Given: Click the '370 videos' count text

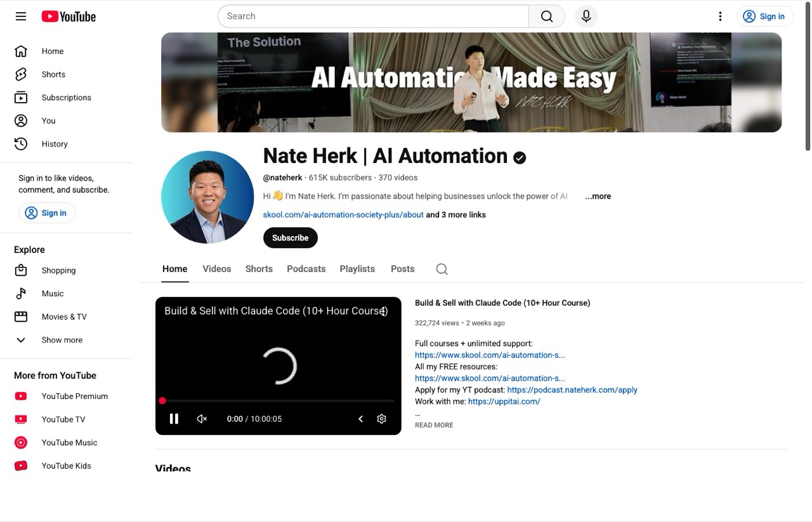Looking at the screenshot, I should point(398,178).
